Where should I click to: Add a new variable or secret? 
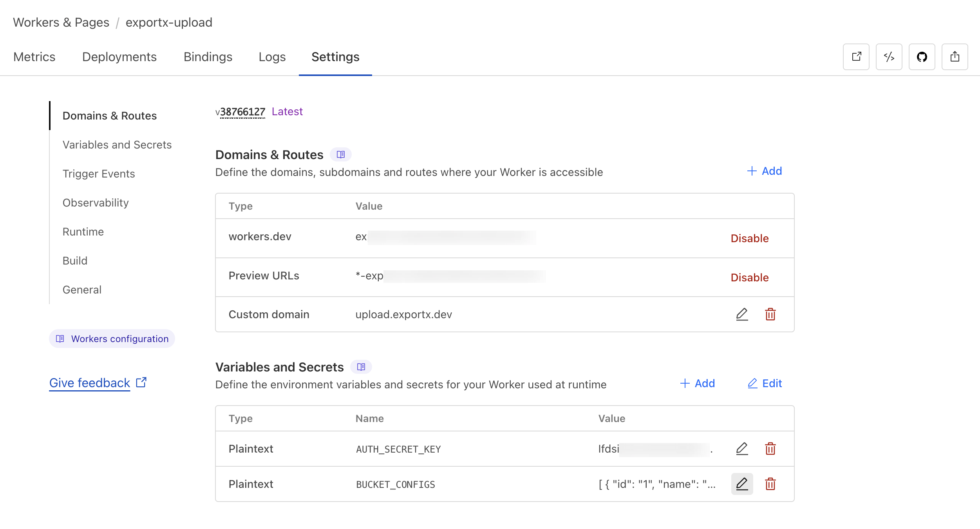697,383
